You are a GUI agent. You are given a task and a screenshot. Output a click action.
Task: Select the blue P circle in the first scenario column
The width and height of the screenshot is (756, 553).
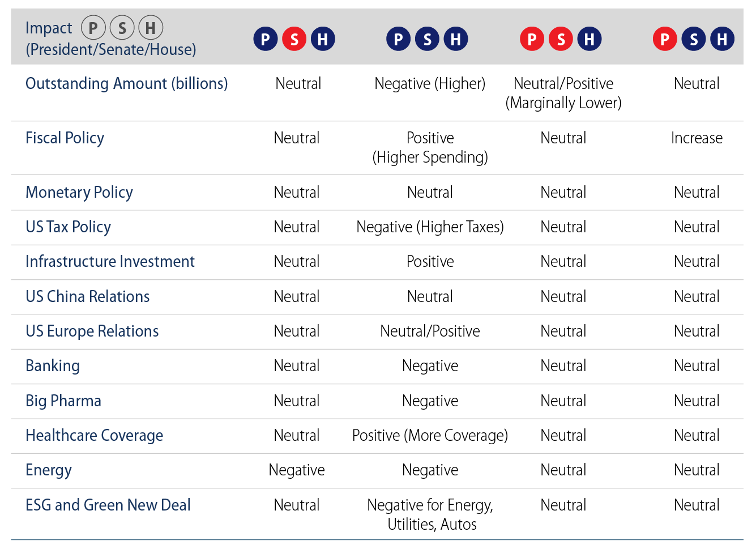coord(266,39)
